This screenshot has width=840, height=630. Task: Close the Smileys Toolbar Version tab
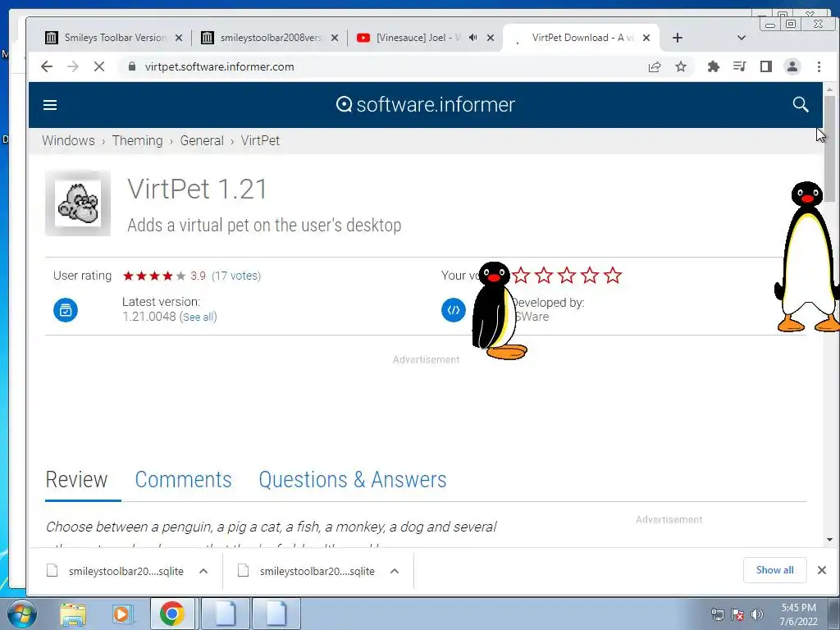click(x=179, y=38)
